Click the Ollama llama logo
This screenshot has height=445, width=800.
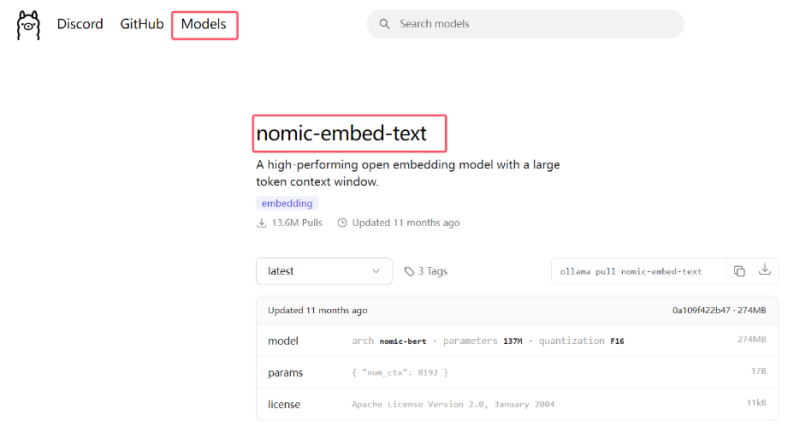tap(28, 25)
